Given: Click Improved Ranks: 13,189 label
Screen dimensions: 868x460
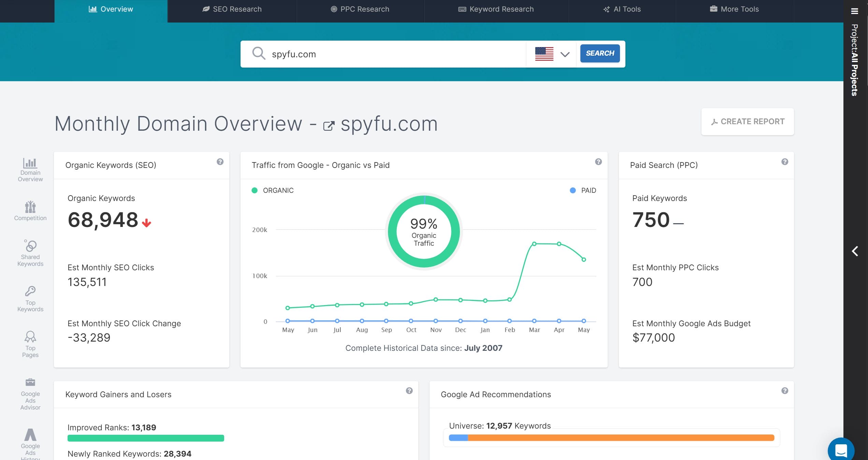Looking at the screenshot, I should [112, 428].
